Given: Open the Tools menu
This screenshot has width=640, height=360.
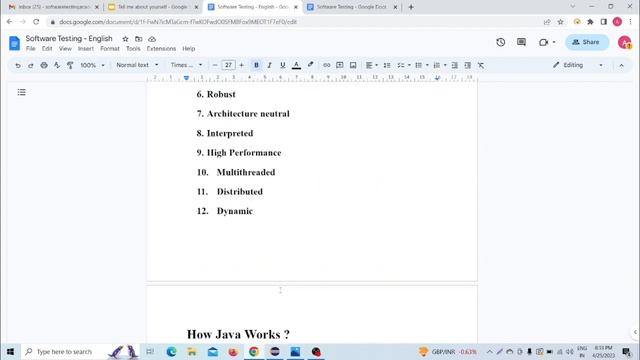Looking at the screenshot, I should [133, 49].
